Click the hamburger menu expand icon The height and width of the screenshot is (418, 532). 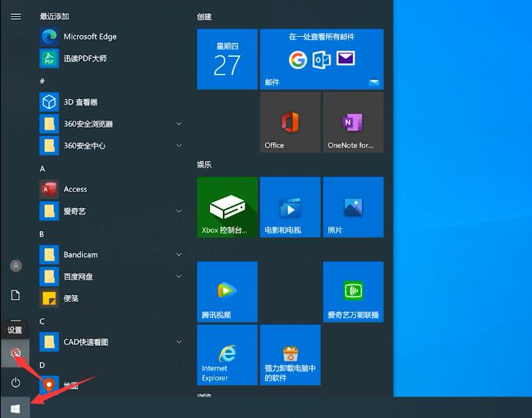click(x=15, y=17)
